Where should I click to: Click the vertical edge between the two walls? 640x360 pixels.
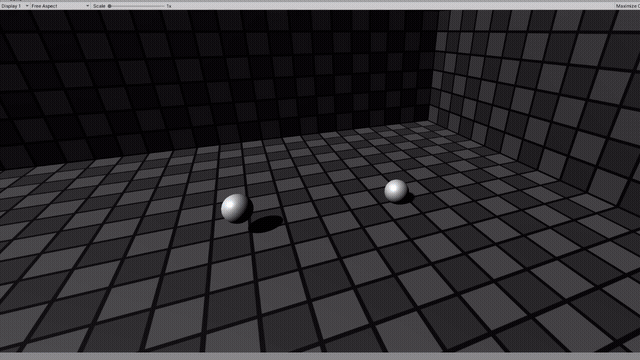click(x=433, y=65)
